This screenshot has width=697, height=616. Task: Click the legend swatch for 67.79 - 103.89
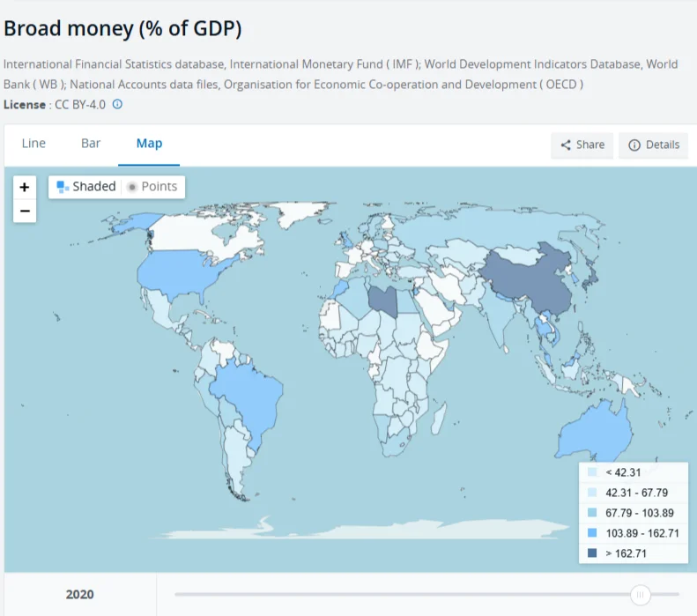[x=592, y=512]
